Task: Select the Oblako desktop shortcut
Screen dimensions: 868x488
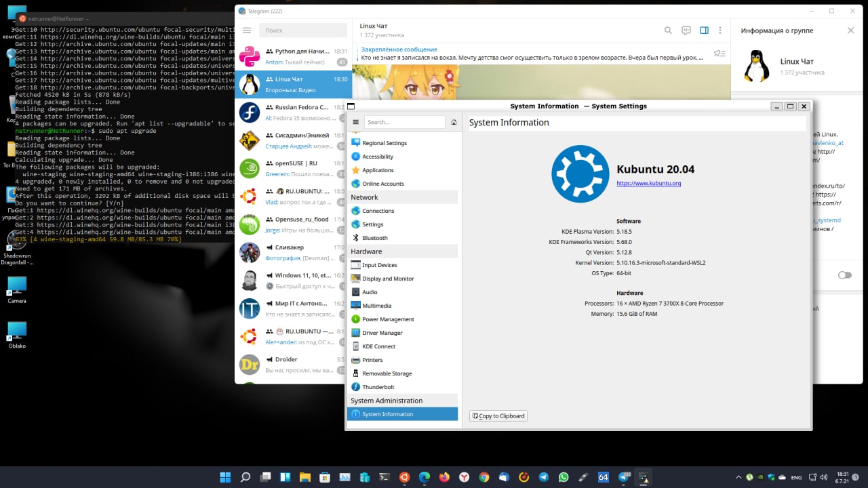Action: 17,335
